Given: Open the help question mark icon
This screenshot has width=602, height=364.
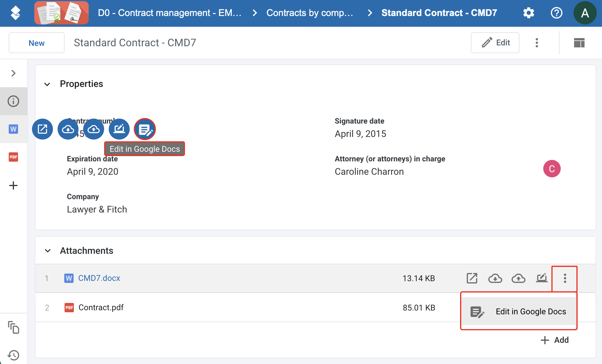Looking at the screenshot, I should (x=556, y=13).
